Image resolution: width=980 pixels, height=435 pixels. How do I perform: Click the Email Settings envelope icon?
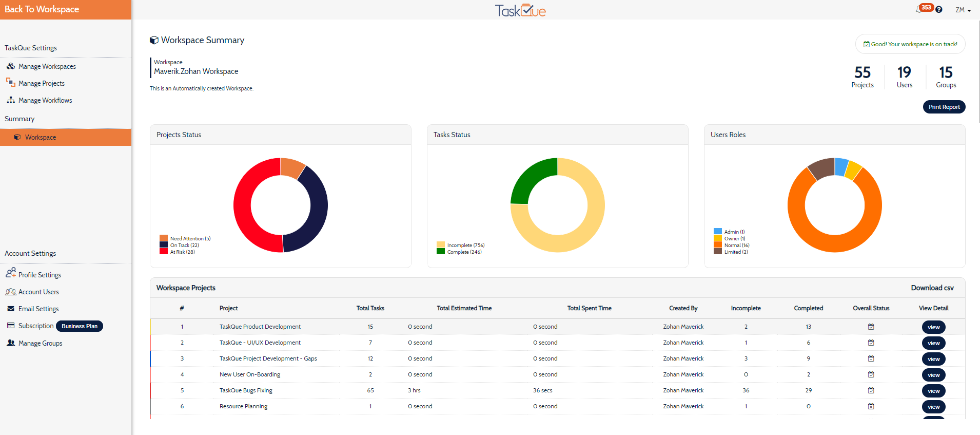coord(11,309)
